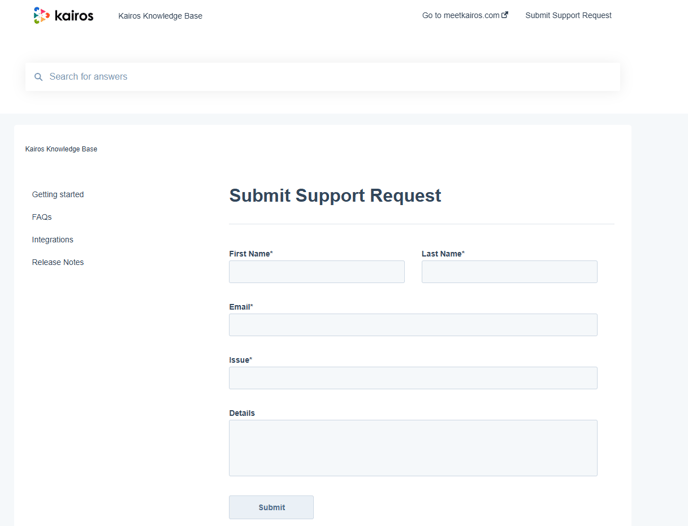View Release Notes in the sidebar
Image resolution: width=688 pixels, height=526 pixels.
58,262
